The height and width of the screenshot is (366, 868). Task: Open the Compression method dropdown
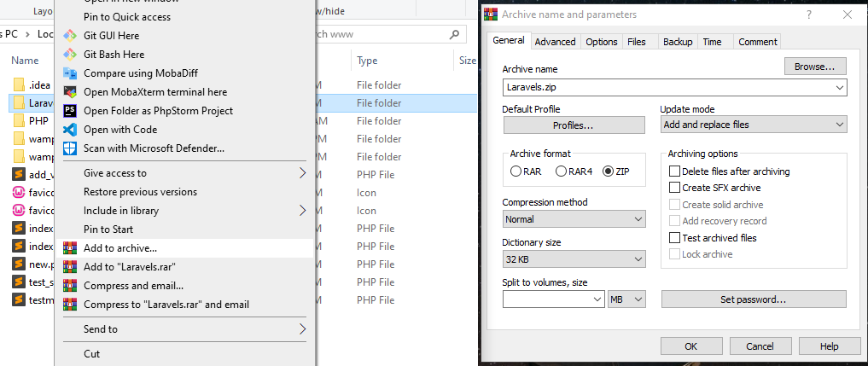pyautogui.click(x=574, y=219)
